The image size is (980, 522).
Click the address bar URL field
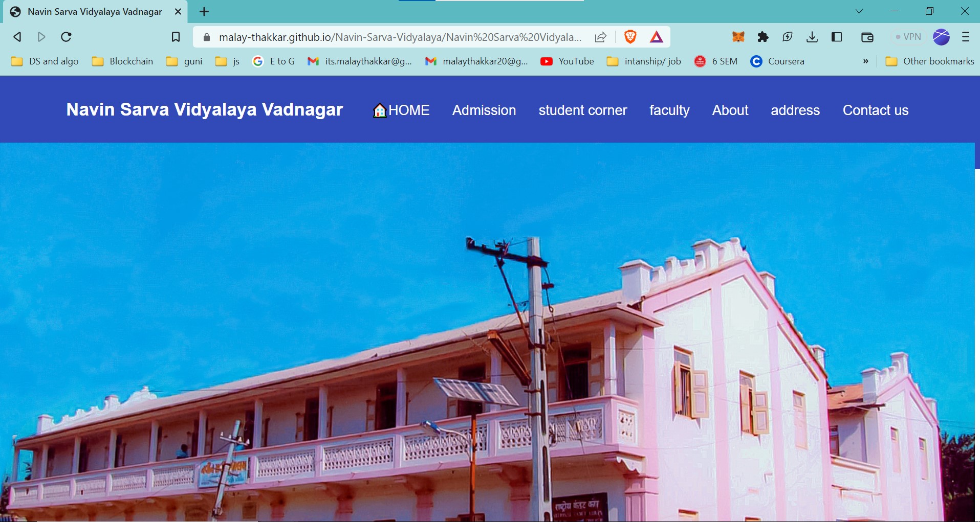(399, 37)
